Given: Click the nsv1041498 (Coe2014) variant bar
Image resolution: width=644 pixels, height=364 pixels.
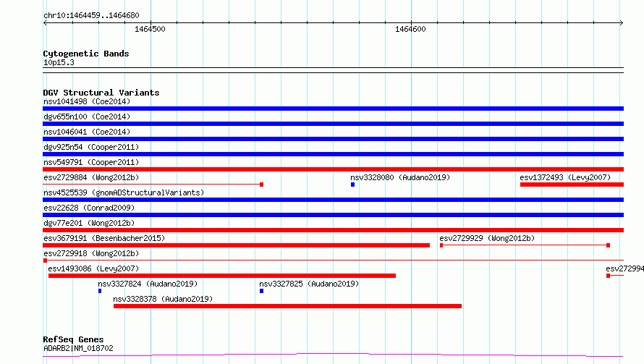Looking at the screenshot, I should (333, 109).
